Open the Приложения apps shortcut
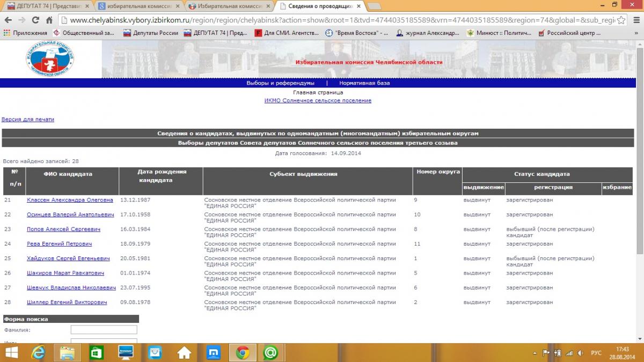 click(x=25, y=33)
